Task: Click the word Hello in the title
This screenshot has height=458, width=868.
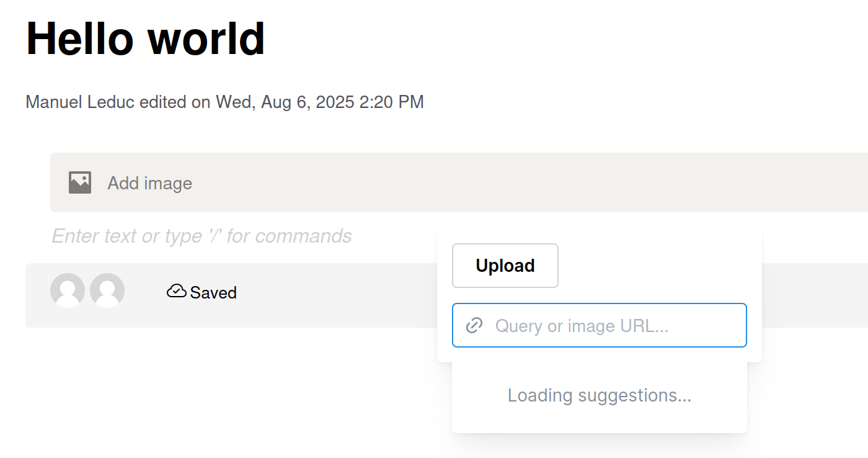Action: tap(80, 38)
